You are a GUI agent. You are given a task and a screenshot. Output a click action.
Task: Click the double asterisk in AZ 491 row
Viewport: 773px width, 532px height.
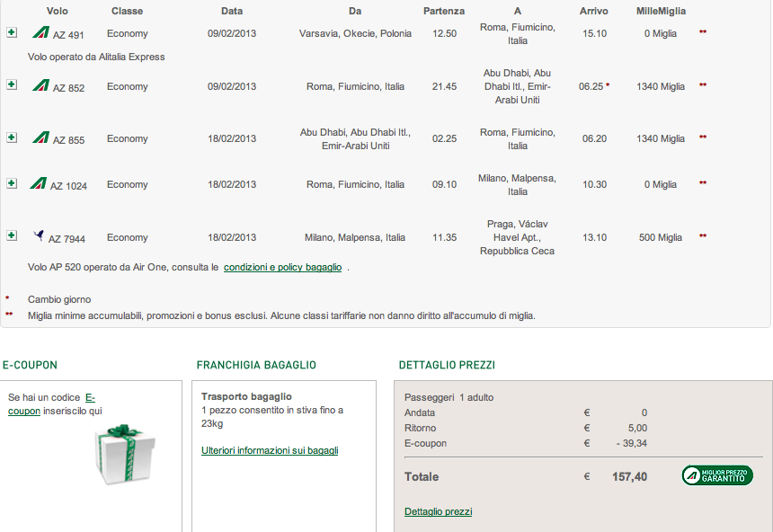(x=703, y=32)
